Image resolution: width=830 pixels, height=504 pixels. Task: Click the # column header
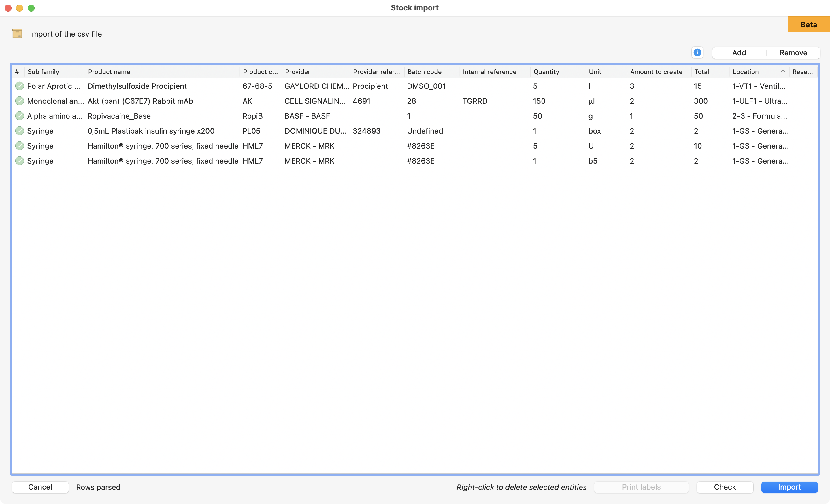point(18,72)
